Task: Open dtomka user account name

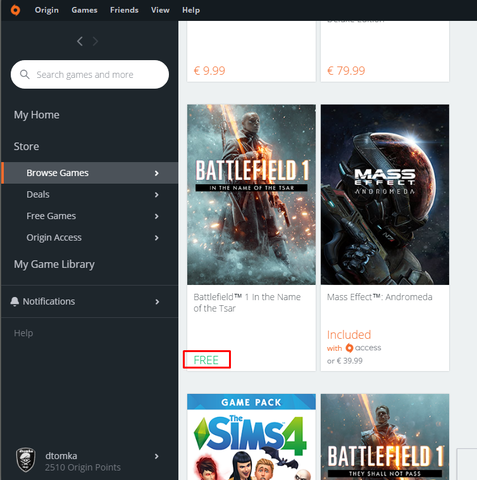Action: (61, 456)
